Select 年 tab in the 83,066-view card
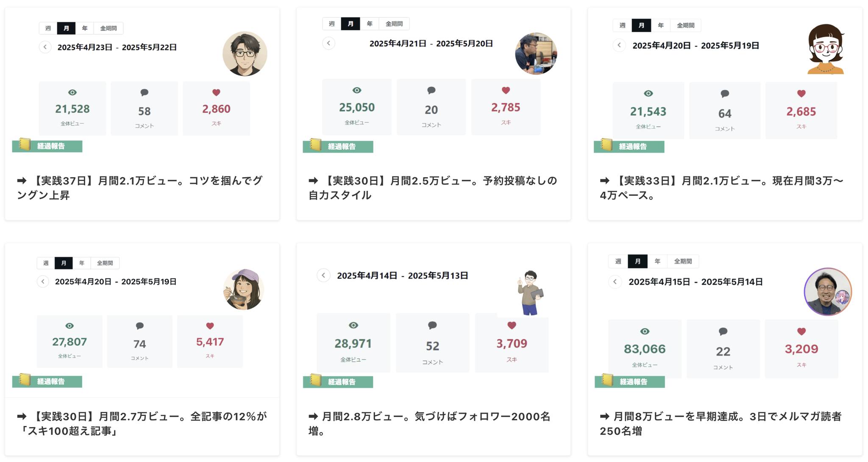This screenshot has height=462, width=868. click(x=657, y=261)
